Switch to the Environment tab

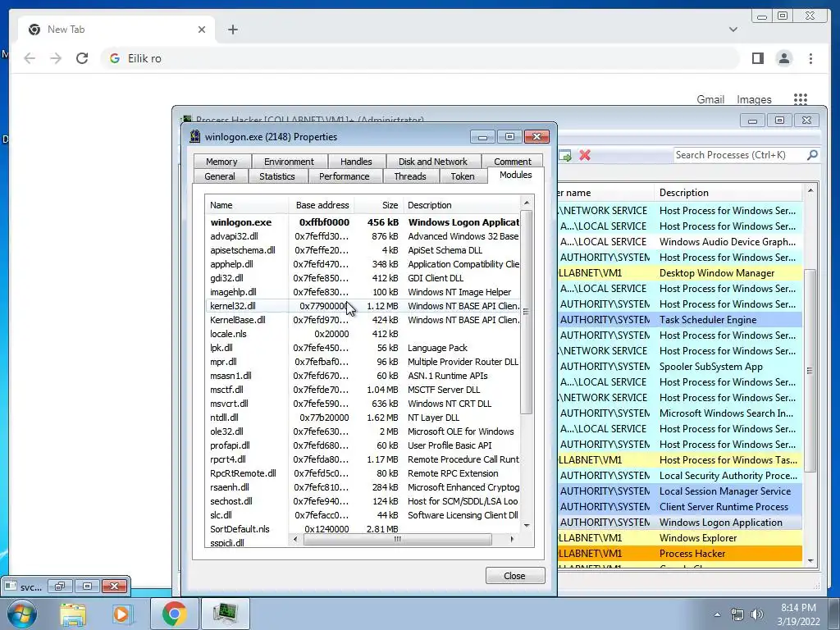coord(289,162)
